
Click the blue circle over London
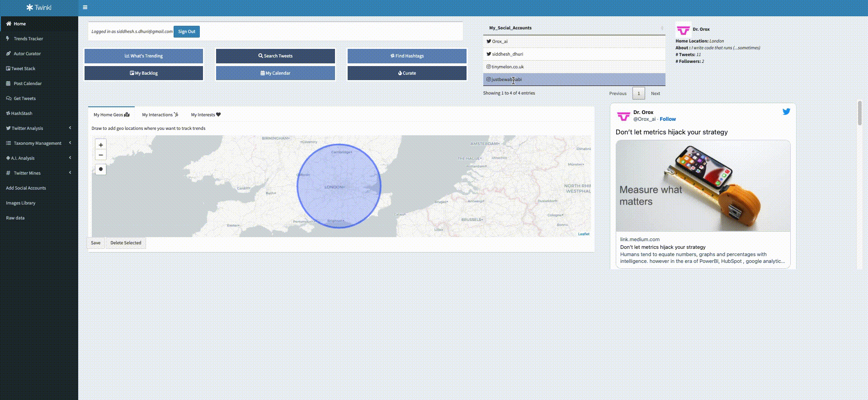339,186
